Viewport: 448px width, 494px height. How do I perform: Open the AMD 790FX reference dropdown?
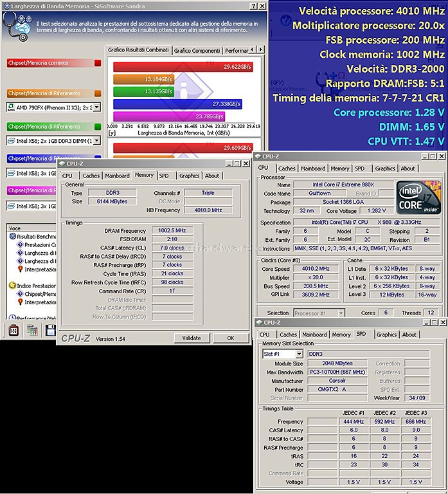pos(97,107)
